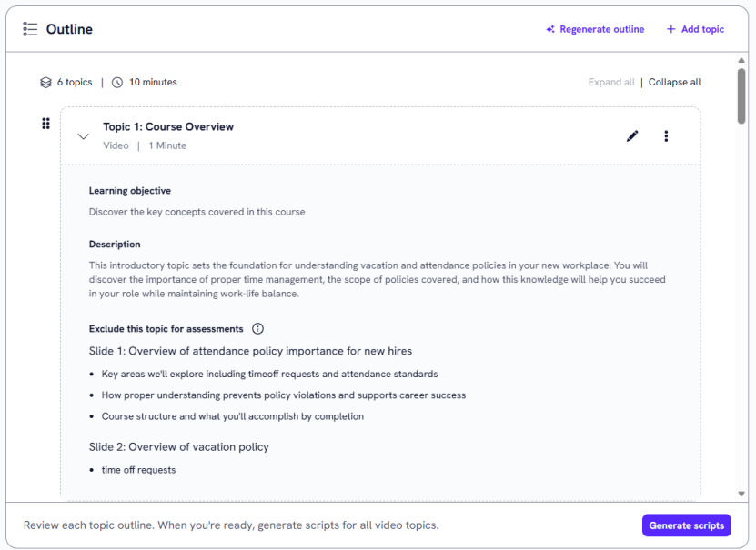
Task: Click the scrollbar up arrow
Action: coord(741,60)
